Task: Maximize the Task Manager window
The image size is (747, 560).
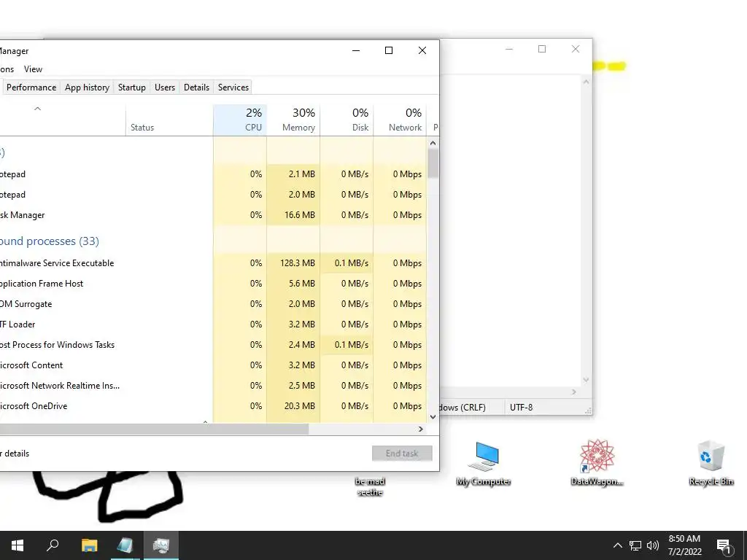Action: [389, 50]
